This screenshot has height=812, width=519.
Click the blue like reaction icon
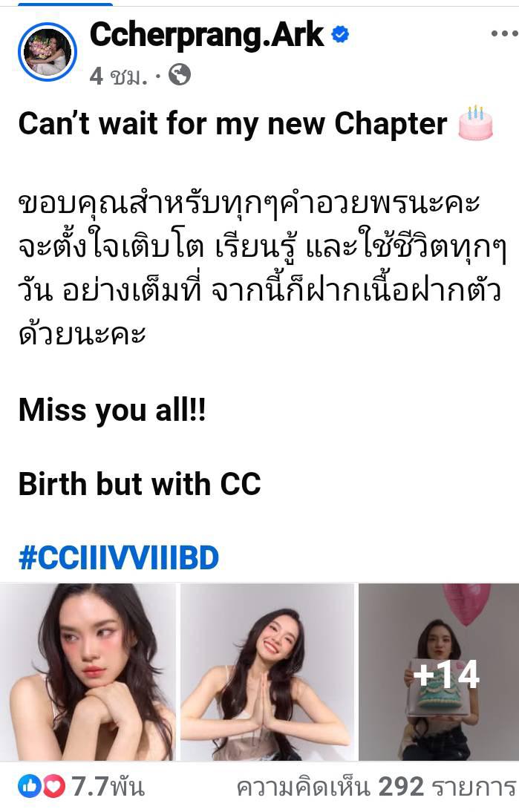tap(30, 787)
